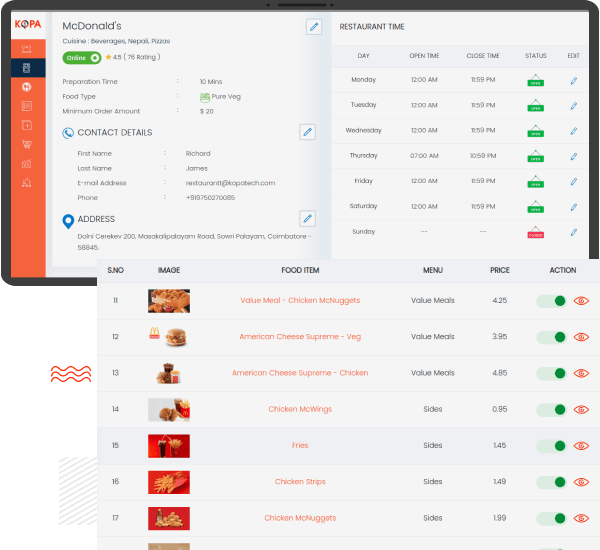
Task: Toggle availability for Value Meal - Chicken McNuggets
Action: pos(551,301)
